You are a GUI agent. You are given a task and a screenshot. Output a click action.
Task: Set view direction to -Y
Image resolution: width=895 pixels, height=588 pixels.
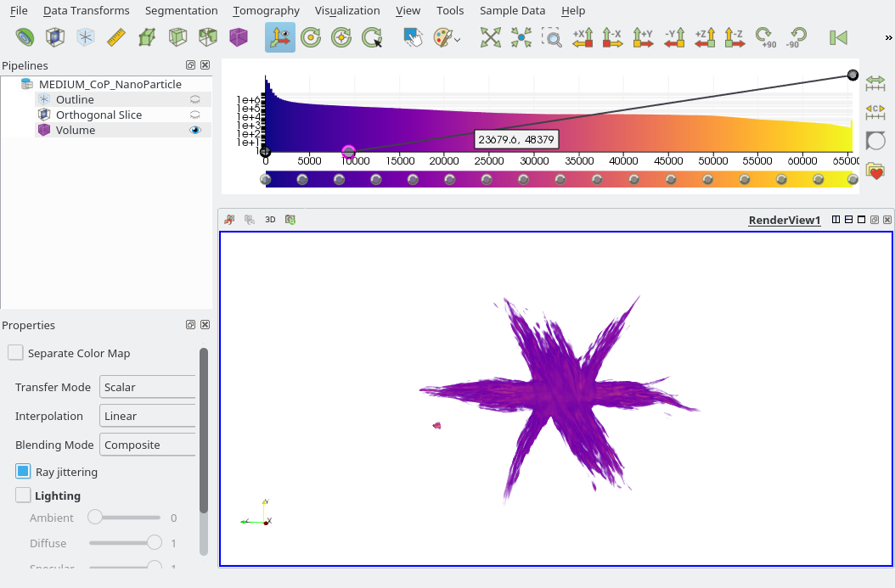tap(674, 37)
